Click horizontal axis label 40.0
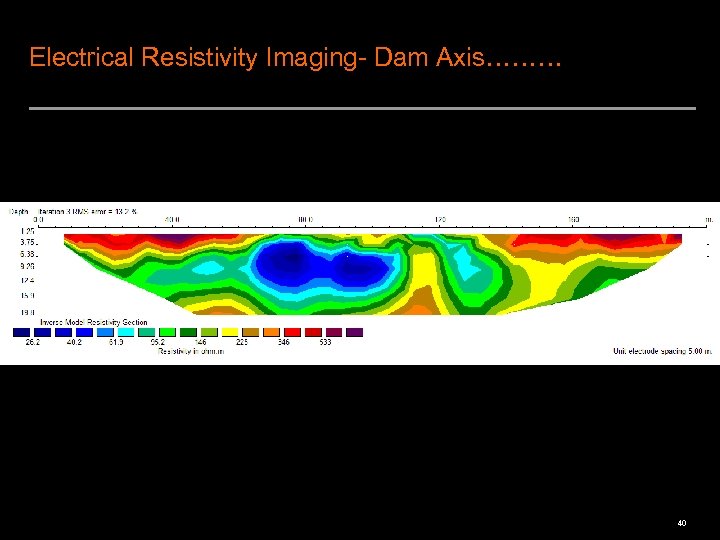This screenshot has height=540, width=720. coord(172,220)
